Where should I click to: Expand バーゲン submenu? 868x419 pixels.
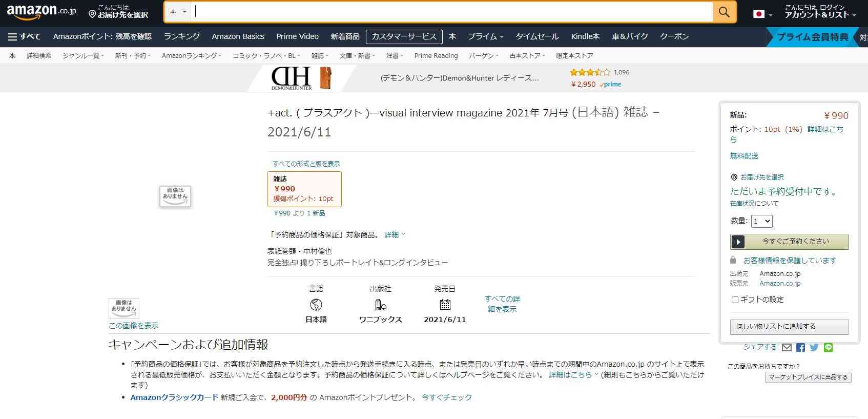click(484, 55)
